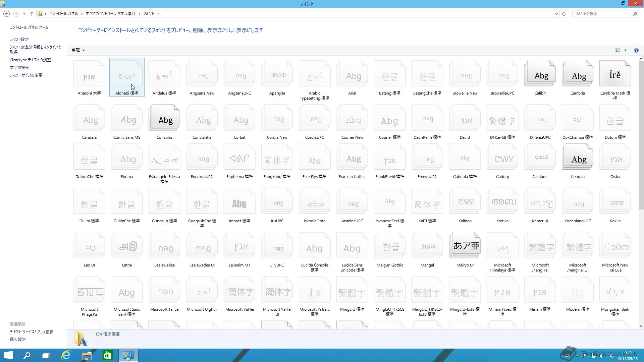Open help with the question mark icon
Screen dimensions: 644x362
pyautogui.click(x=636, y=50)
